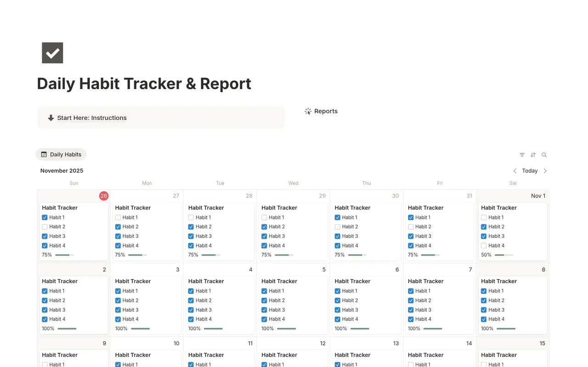
Task: Click the Habit 2 label on Friday the 7th
Action: point(423,300)
